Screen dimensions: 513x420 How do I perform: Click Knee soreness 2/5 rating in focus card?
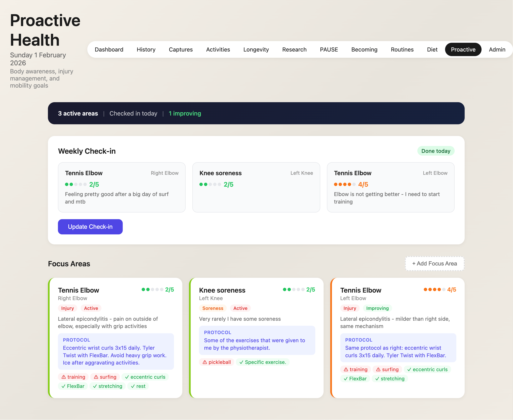tap(299, 290)
